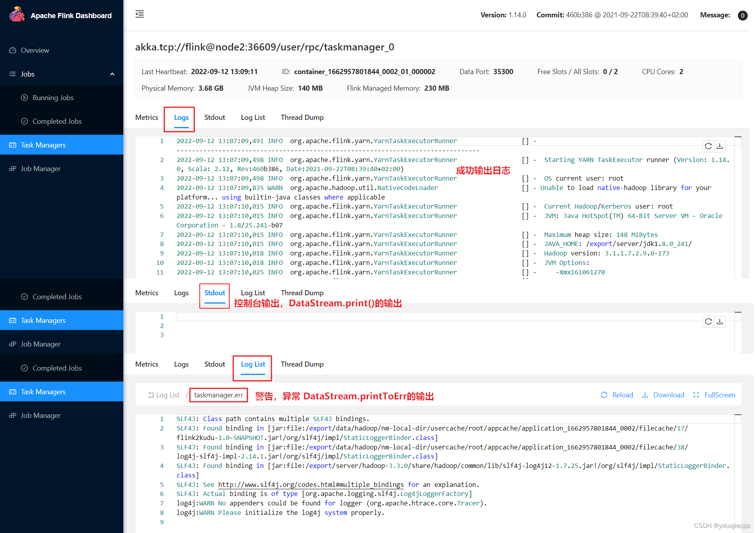Refresh the taskmanager Logs panel
Viewport: 756px width, 533px height.
click(708, 146)
